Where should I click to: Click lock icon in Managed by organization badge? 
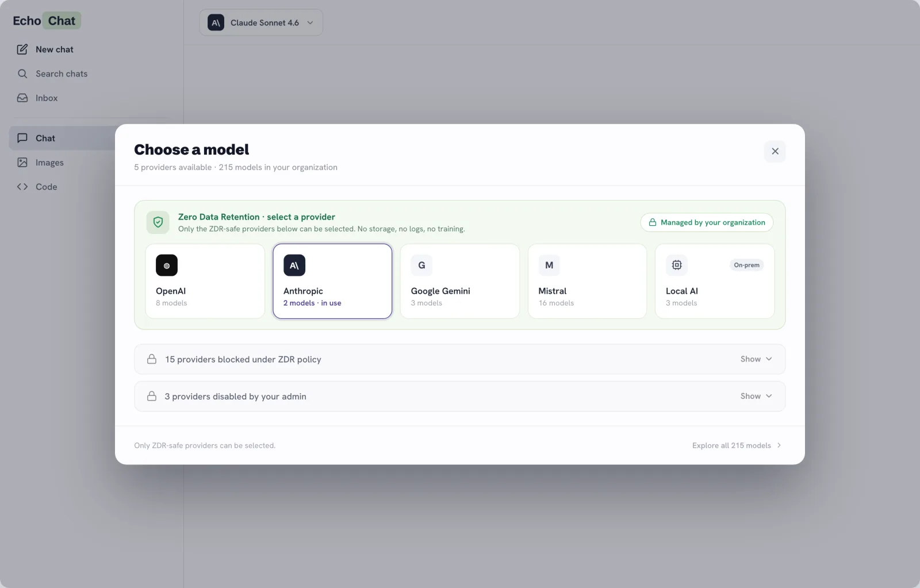click(x=653, y=222)
